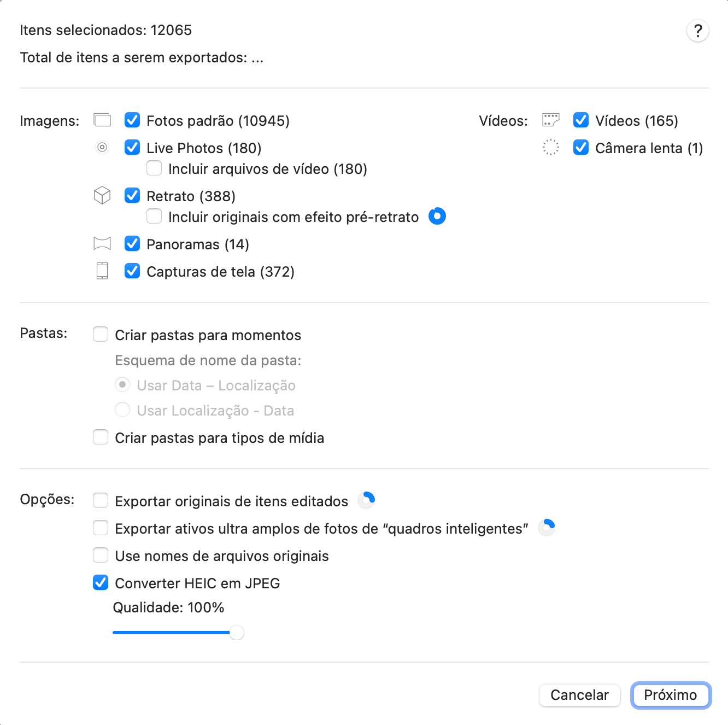This screenshot has width=728, height=725.
Task: Select Usar Data – Localização radio button
Action: [122, 384]
